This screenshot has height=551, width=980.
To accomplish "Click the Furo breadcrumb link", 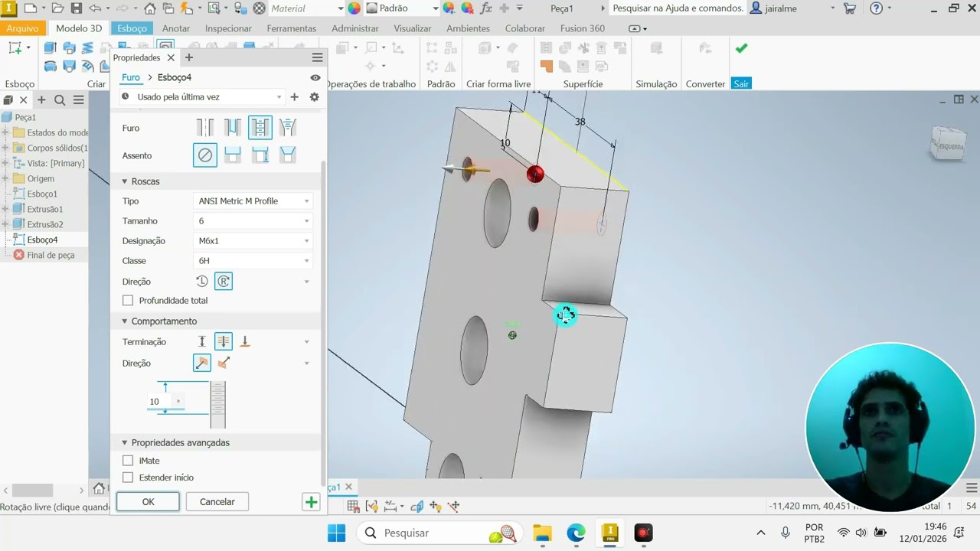I will click(131, 77).
